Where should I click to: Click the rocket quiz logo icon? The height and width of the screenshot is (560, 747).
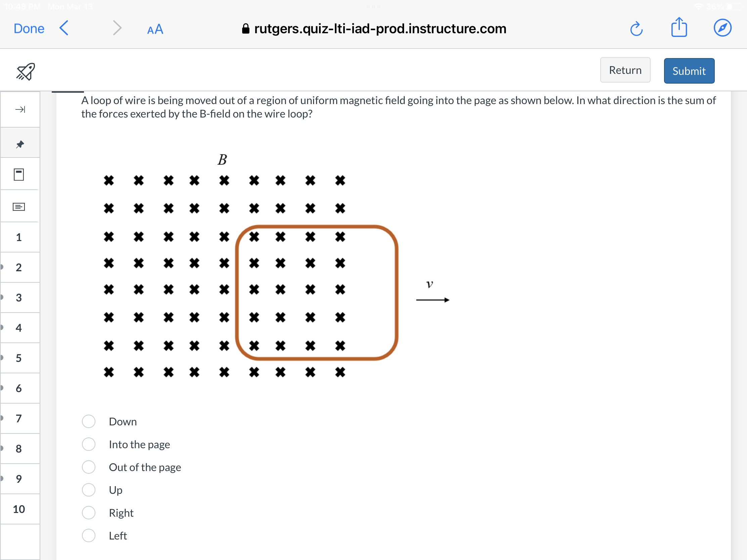25,71
